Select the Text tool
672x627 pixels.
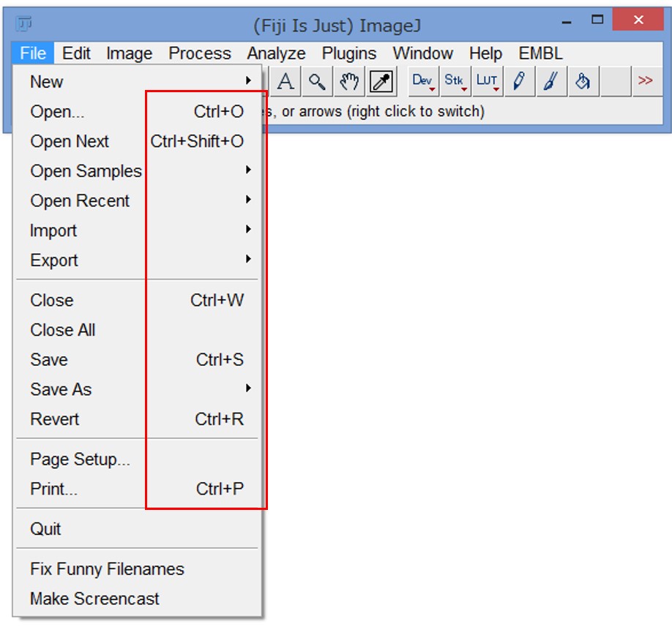[285, 81]
